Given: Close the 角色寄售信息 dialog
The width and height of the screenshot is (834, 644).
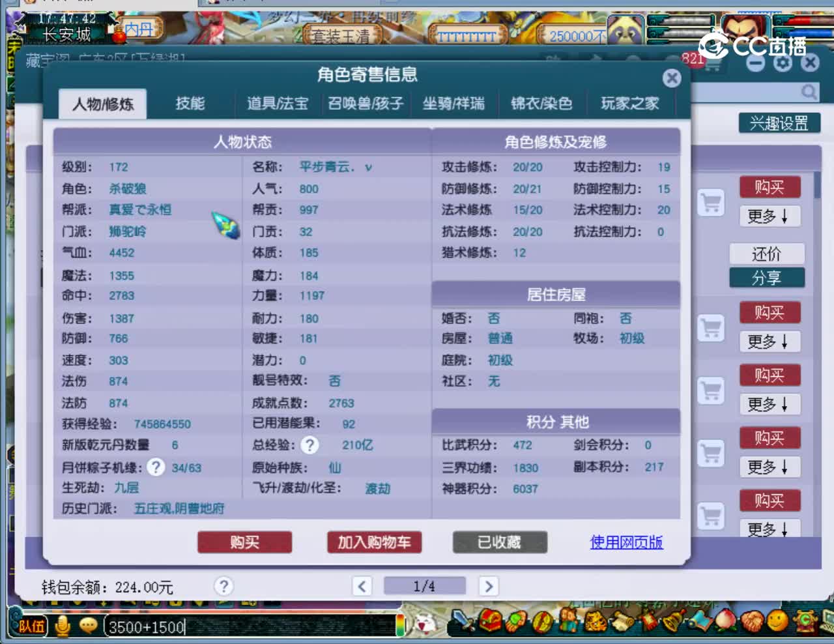Looking at the screenshot, I should [x=672, y=78].
